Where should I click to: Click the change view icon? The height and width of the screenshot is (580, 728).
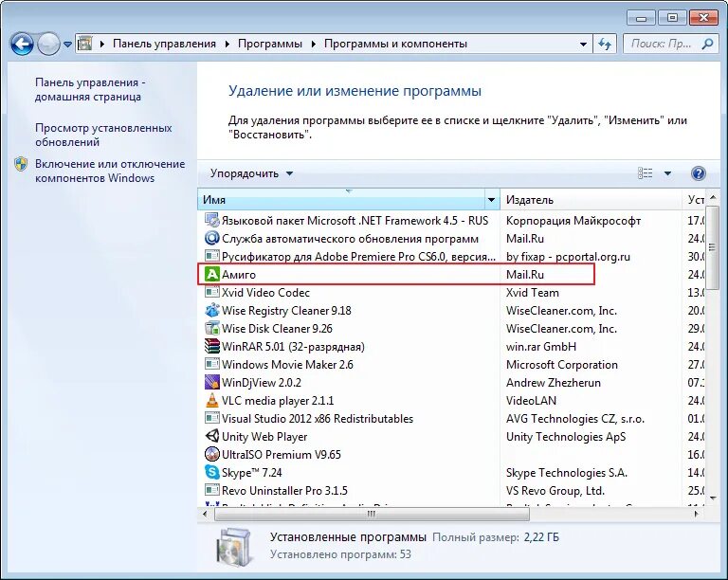[x=645, y=173]
